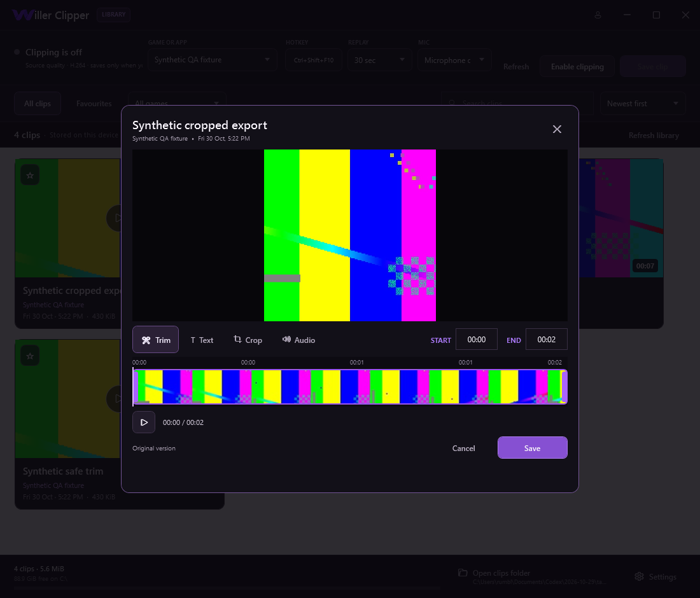Open the Microphone dropdown
700x598 pixels.
coord(454,60)
